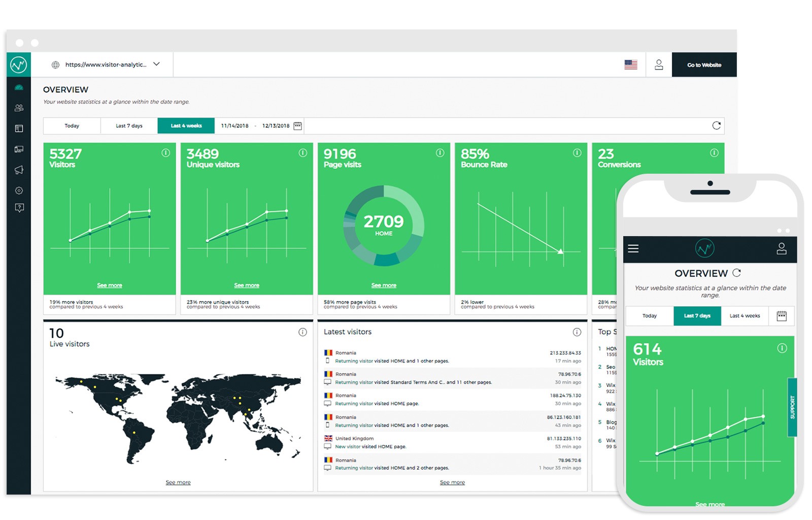This screenshot has width=812, height=520.
Task: Click See more under Visitors chart
Action: pyautogui.click(x=110, y=285)
